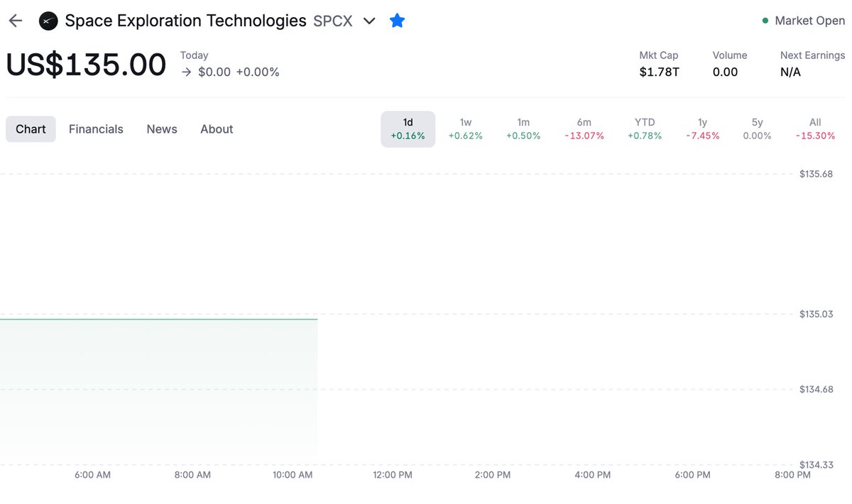Click the 12:00 PM time label
The width and height of the screenshot is (852, 504).
[393, 475]
